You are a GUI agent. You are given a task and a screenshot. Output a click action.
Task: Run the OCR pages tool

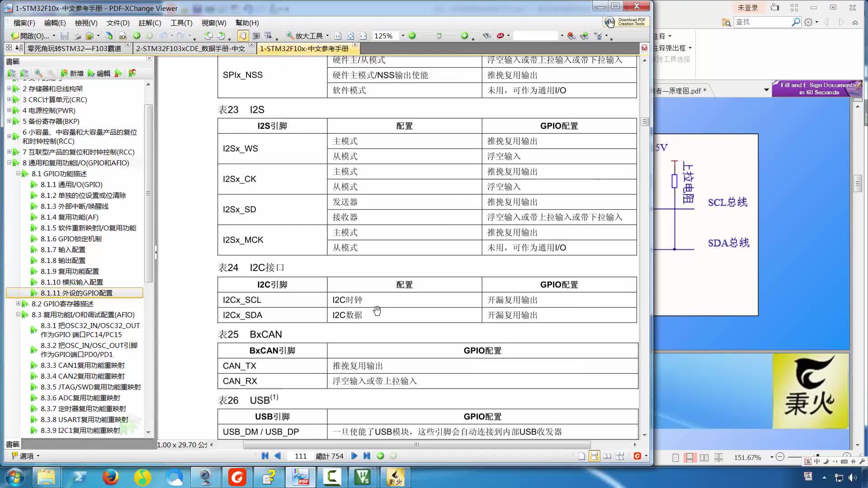point(123,36)
